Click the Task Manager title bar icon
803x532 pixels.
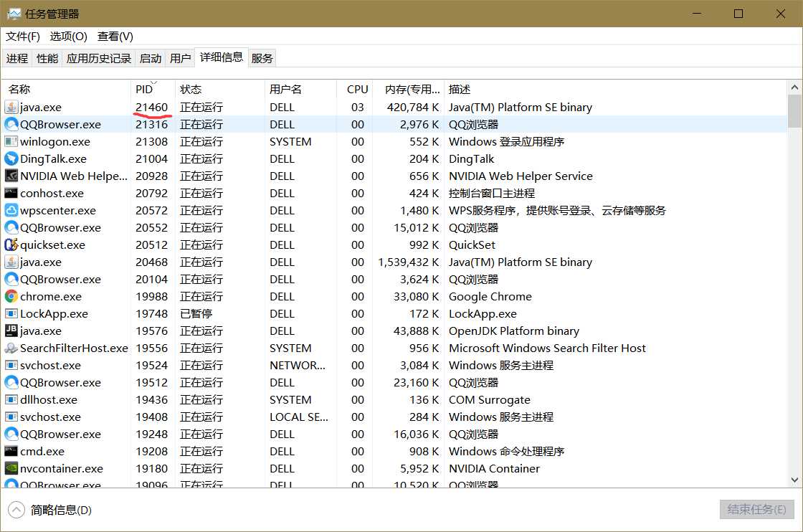[14, 14]
